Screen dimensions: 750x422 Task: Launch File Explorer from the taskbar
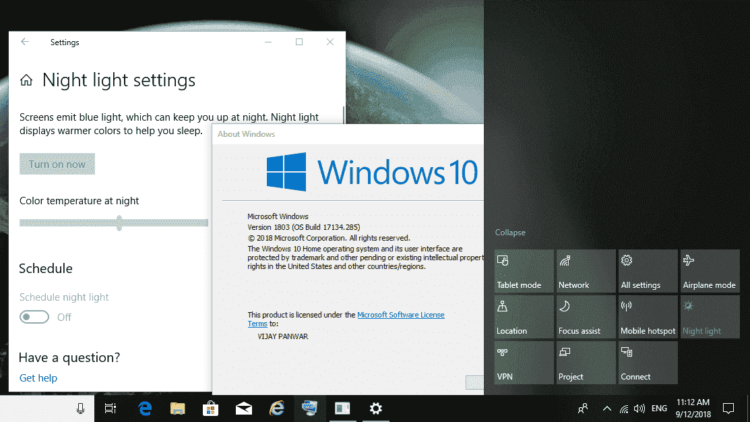pyautogui.click(x=177, y=408)
